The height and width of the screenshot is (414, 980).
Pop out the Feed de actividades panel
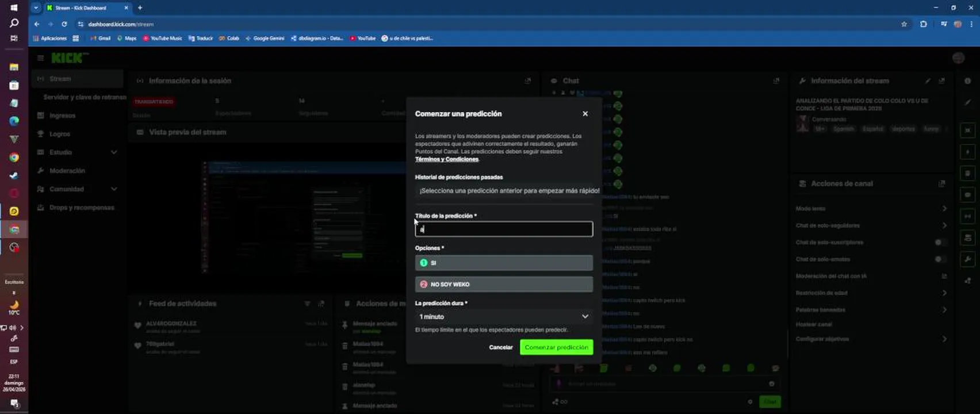(x=321, y=304)
